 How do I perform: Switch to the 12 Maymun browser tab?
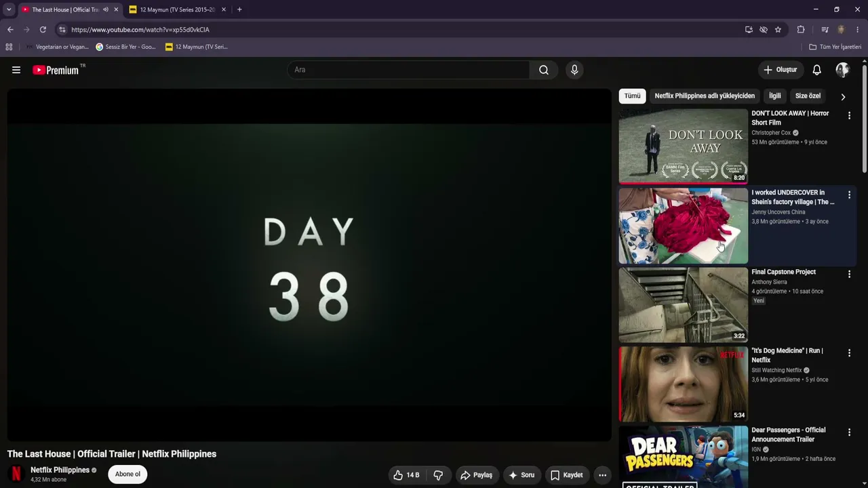[178, 9]
